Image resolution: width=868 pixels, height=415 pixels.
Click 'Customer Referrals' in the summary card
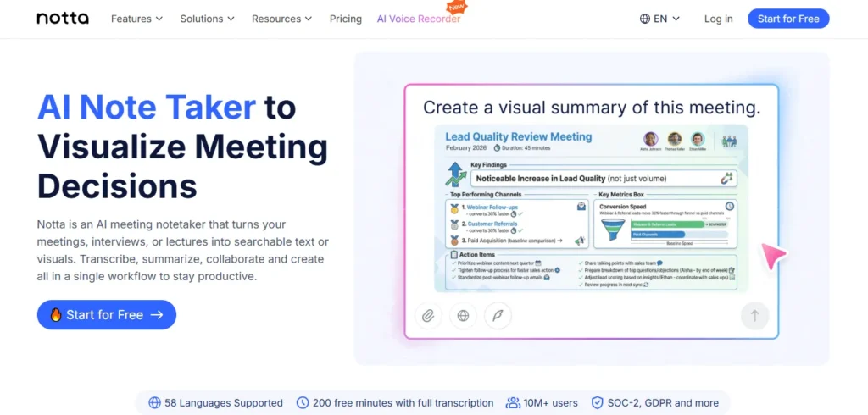point(492,224)
